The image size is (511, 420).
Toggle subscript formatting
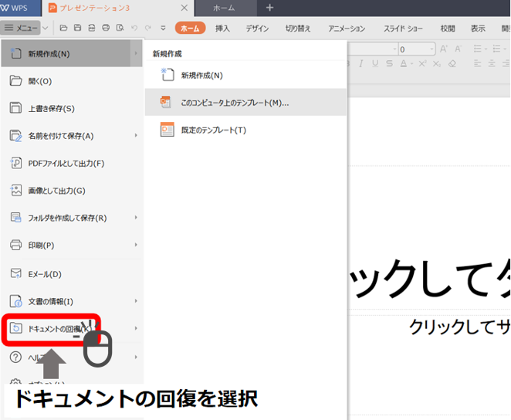(437, 63)
